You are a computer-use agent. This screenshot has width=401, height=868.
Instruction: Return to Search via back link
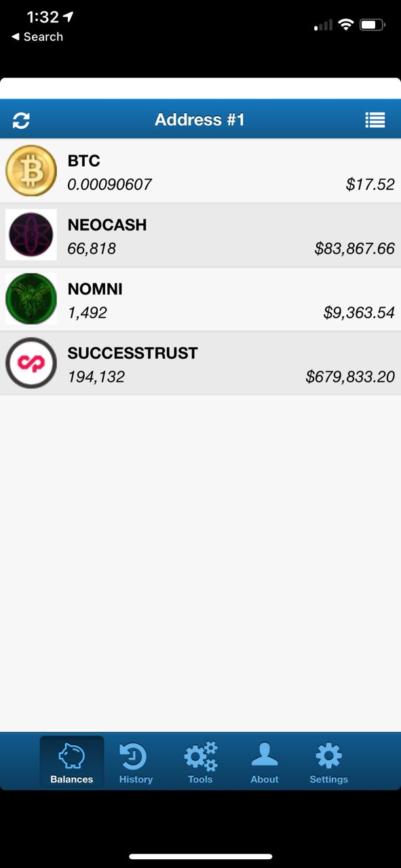[x=37, y=37]
